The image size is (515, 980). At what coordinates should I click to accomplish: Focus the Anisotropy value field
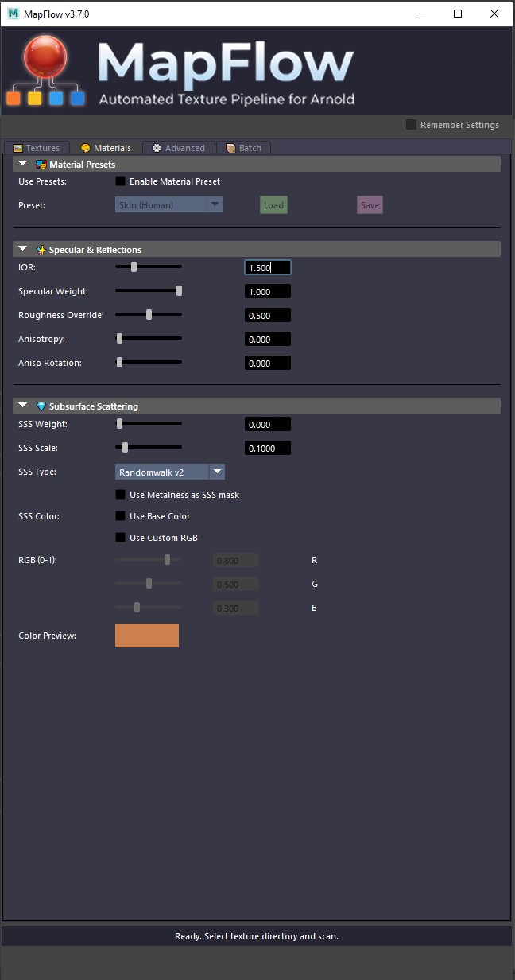[x=268, y=340]
